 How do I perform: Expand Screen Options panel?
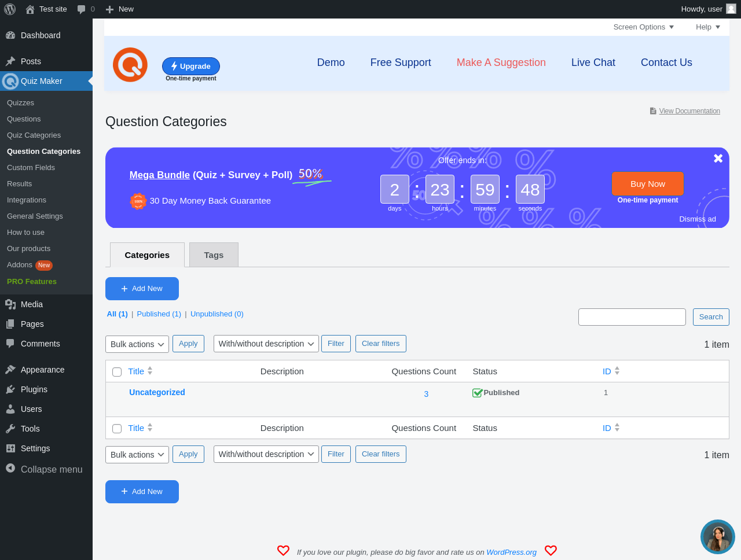pyautogui.click(x=644, y=27)
